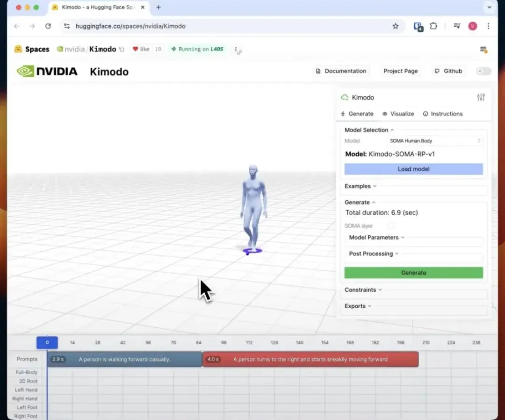Expand the Post Processing section

[374, 254]
